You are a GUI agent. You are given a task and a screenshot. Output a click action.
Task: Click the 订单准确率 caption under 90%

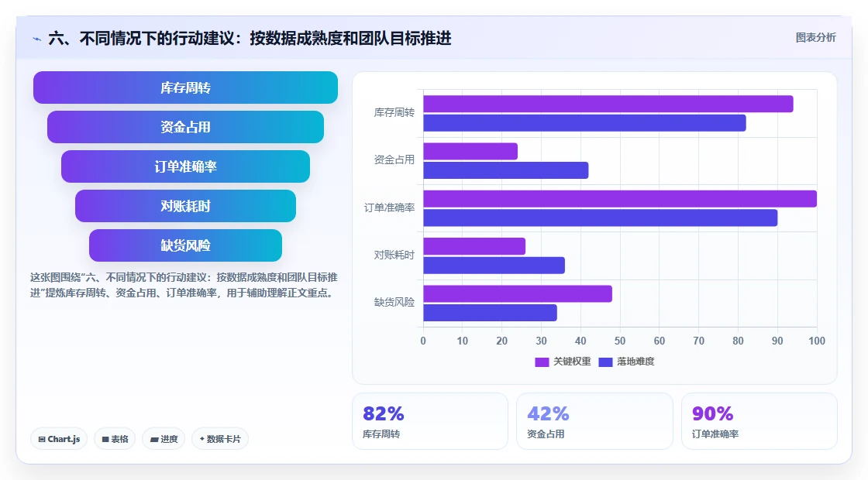(715, 434)
